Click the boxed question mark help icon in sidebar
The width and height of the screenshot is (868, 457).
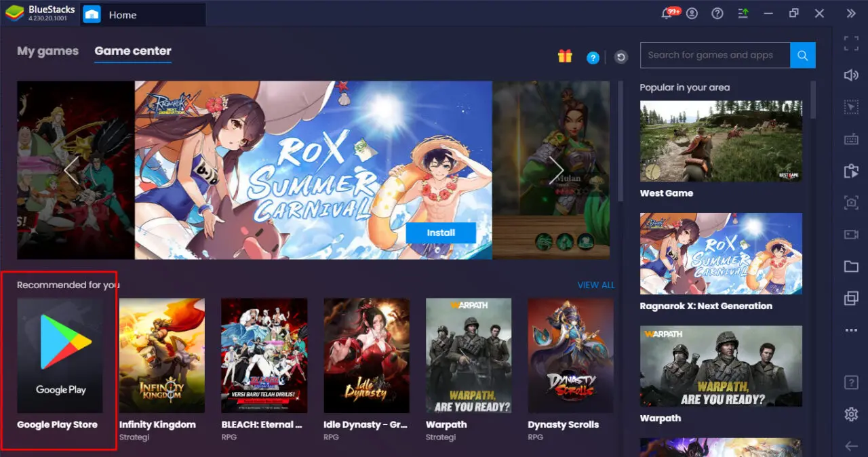(851, 382)
